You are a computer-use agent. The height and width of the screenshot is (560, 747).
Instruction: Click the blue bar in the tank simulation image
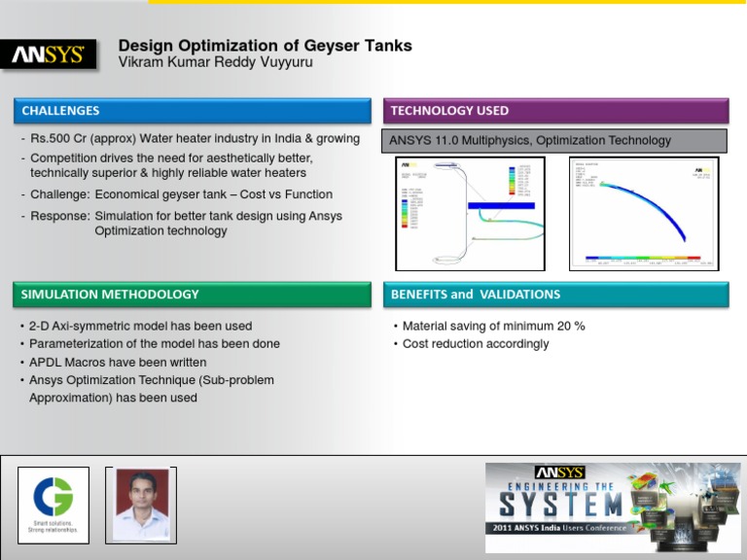point(501,206)
